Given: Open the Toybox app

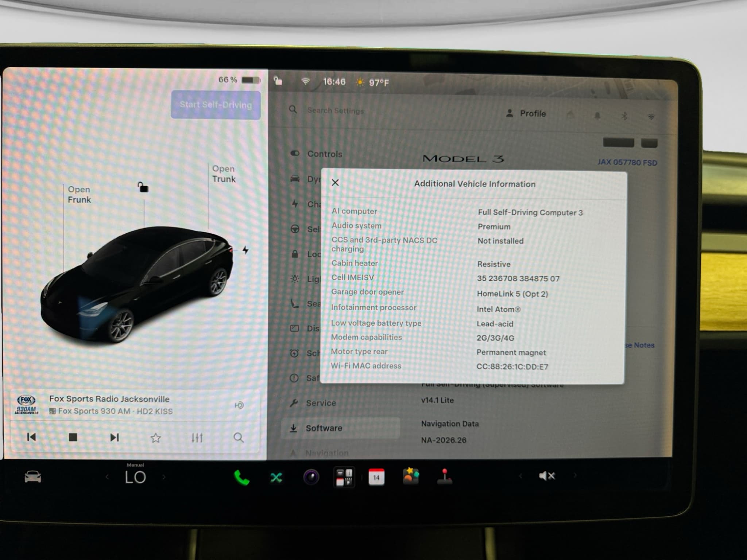Looking at the screenshot, I should point(411,476).
